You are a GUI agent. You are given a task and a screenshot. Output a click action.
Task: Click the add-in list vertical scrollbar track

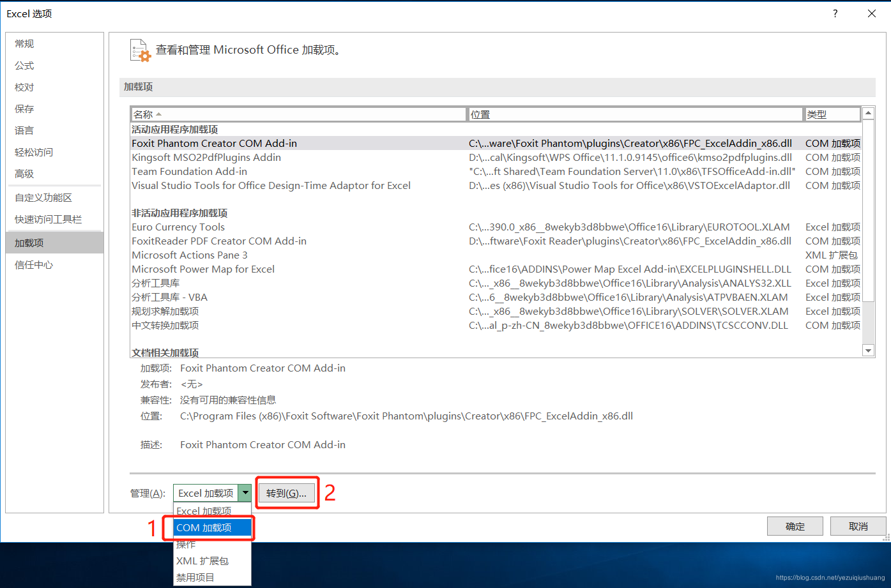868,322
